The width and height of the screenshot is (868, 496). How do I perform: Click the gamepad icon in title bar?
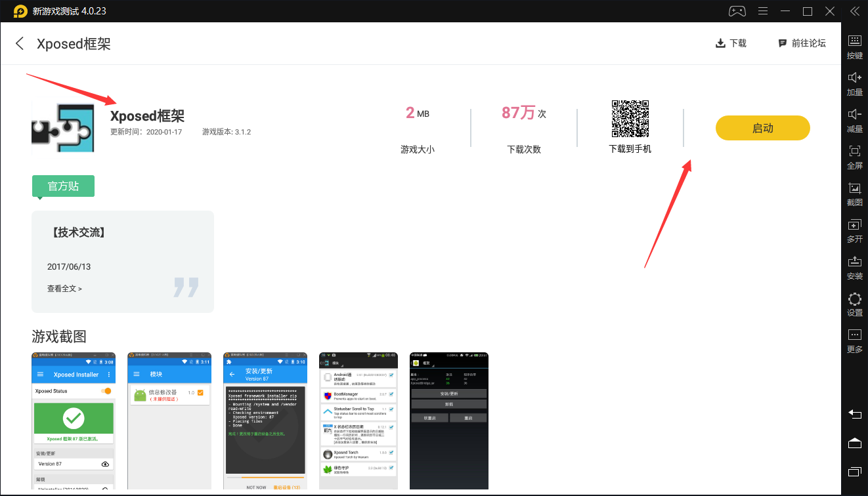pos(737,11)
